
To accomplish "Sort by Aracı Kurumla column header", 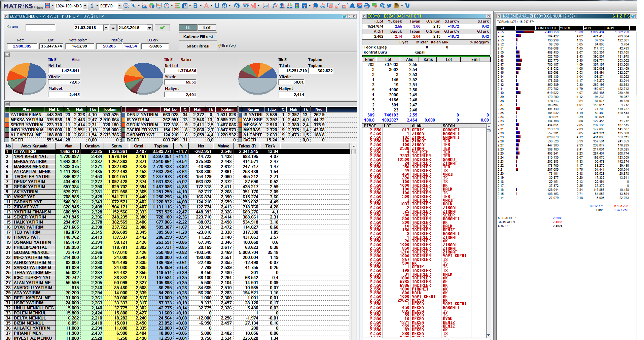I will point(34,146).
